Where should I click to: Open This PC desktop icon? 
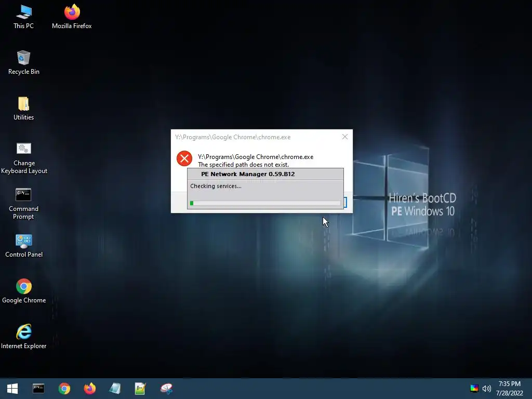tap(23, 17)
